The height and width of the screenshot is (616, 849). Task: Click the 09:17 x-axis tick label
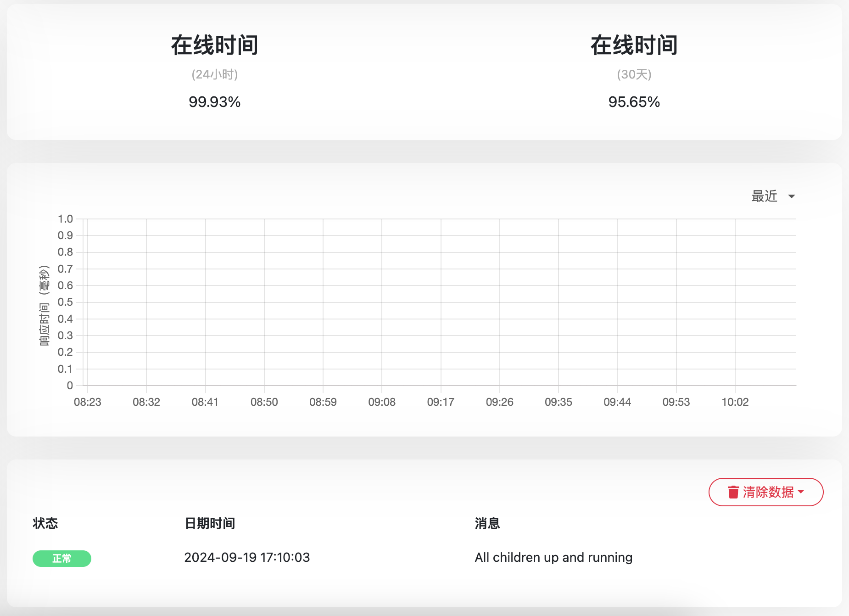pos(441,402)
